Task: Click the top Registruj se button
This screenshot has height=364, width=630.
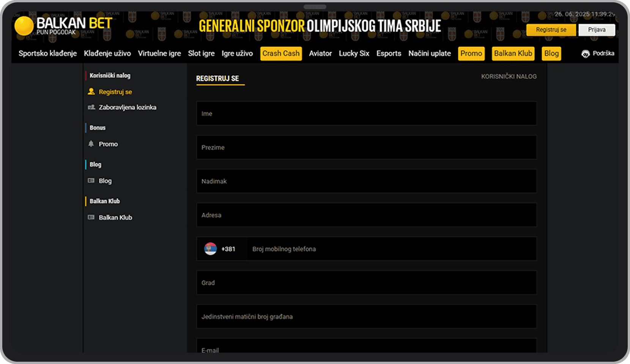Action: (551, 30)
